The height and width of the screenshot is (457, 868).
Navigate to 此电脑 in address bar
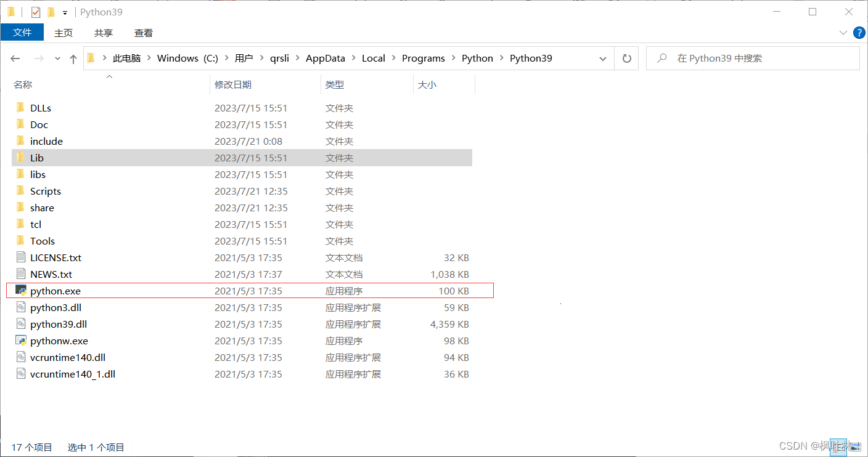click(x=127, y=59)
